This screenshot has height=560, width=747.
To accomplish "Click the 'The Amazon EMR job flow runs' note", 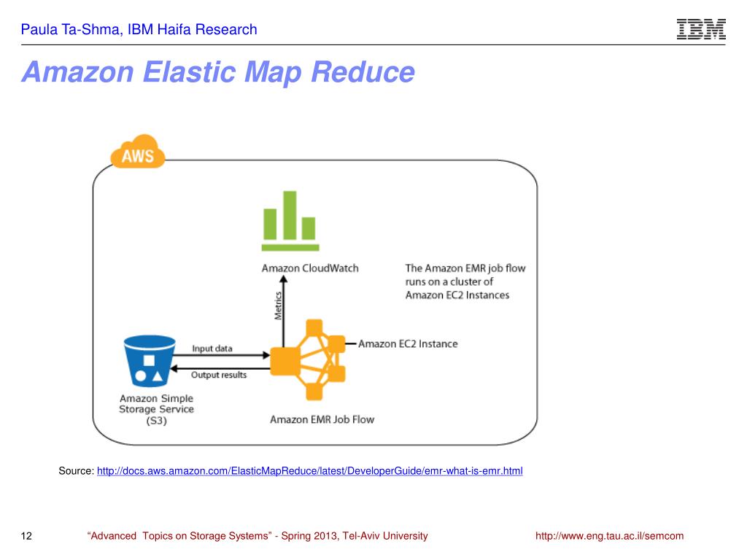I will click(x=465, y=281).
